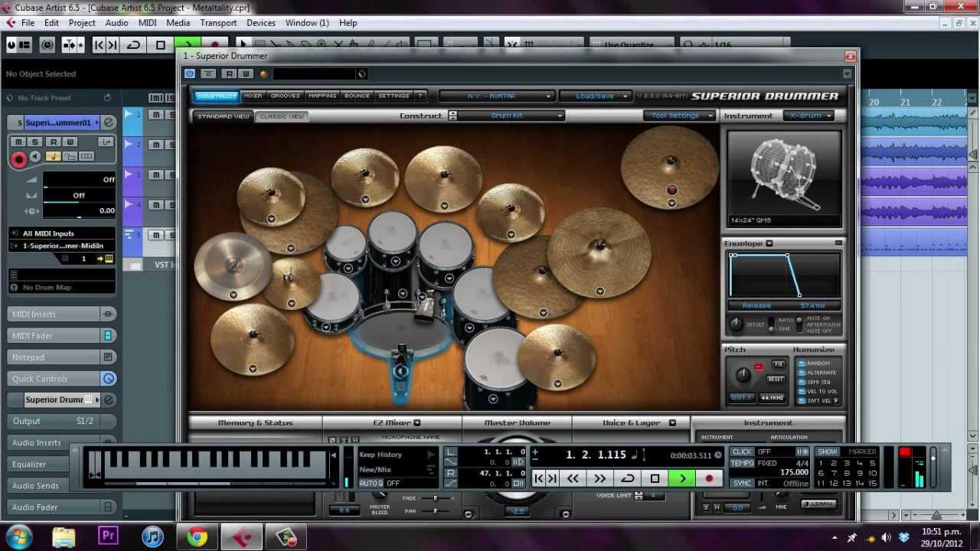980x551 pixels.
Task: Open the X-drum instrument dropdown
Action: (808, 116)
